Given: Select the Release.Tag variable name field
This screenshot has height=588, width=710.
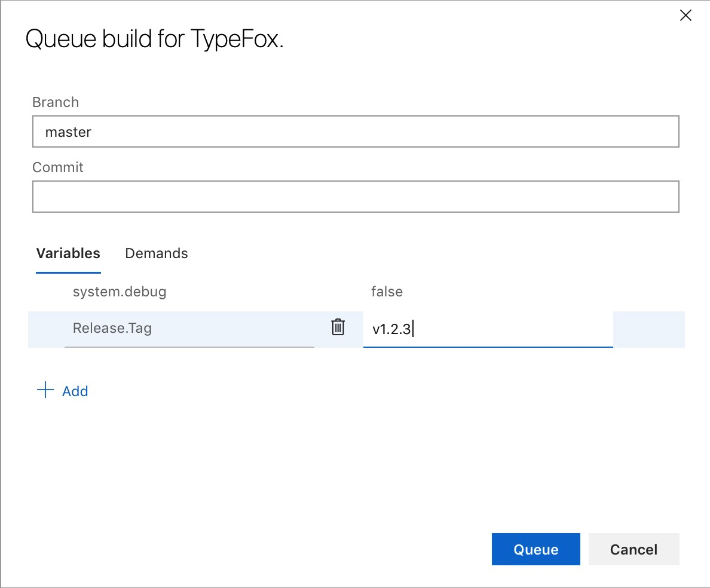Looking at the screenshot, I should 189,329.
